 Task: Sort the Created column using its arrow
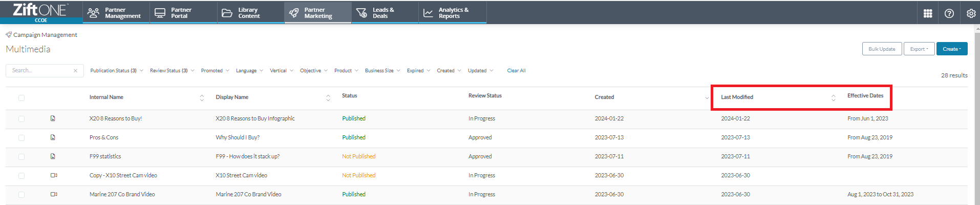(707, 98)
